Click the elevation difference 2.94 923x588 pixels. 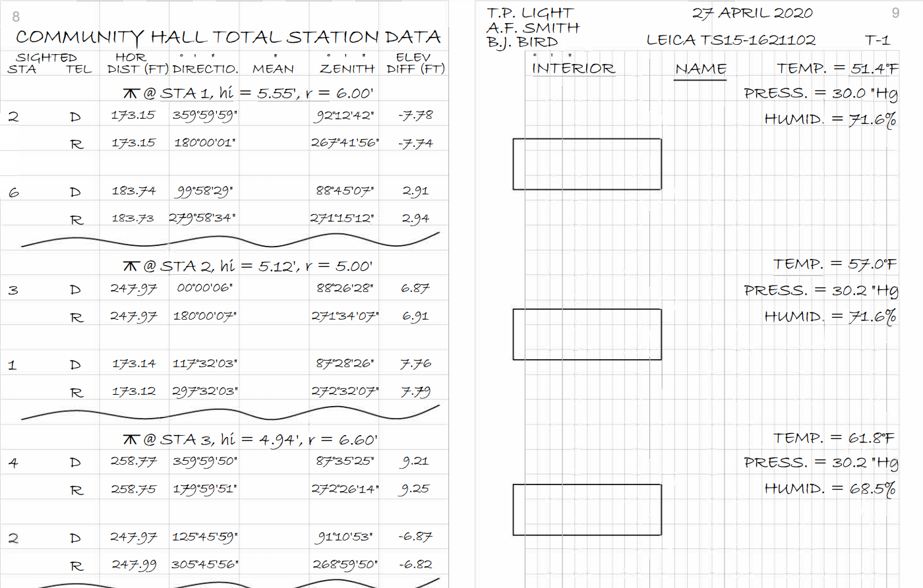pos(415,219)
